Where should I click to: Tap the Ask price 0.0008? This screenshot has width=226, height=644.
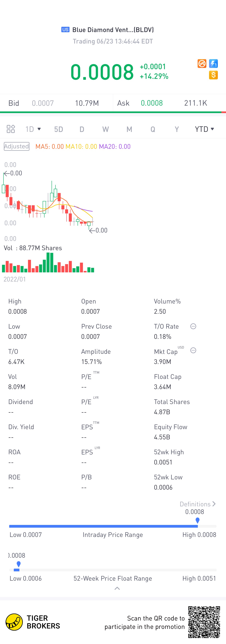pos(152,103)
